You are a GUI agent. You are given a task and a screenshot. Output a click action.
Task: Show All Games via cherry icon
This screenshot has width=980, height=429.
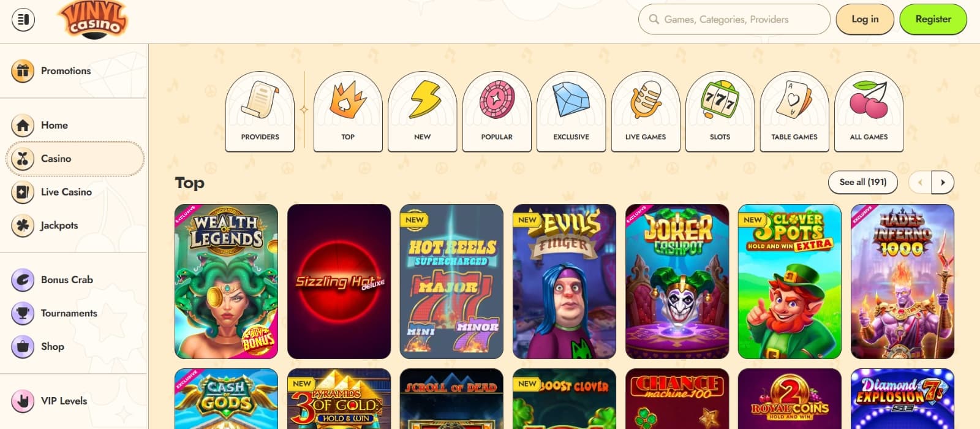tap(869, 112)
